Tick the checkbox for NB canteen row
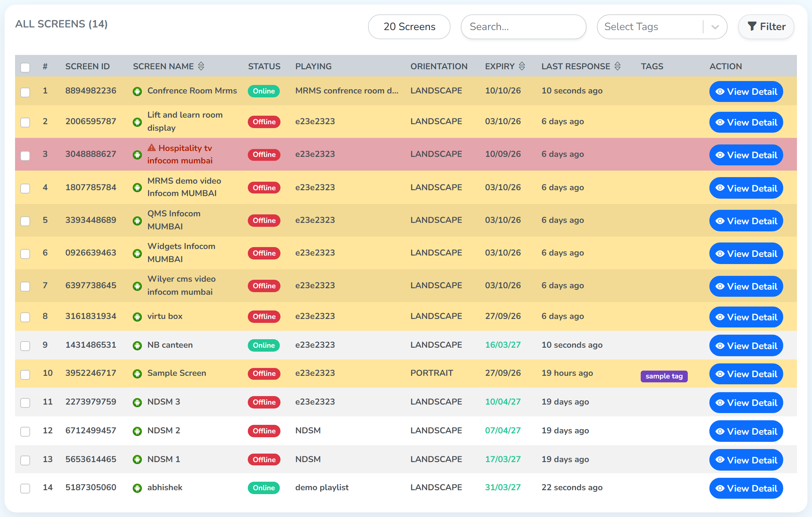The width and height of the screenshot is (812, 517). point(25,346)
